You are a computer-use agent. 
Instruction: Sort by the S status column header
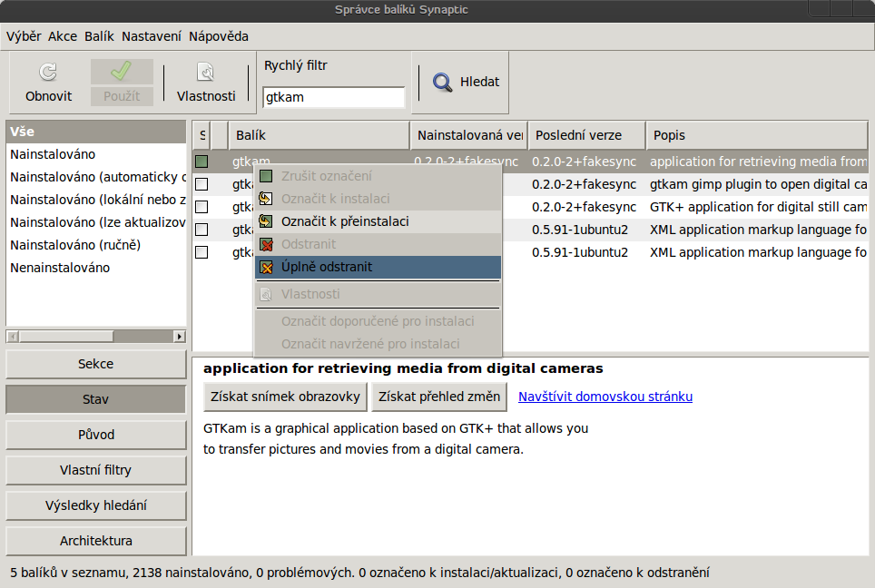(x=202, y=135)
